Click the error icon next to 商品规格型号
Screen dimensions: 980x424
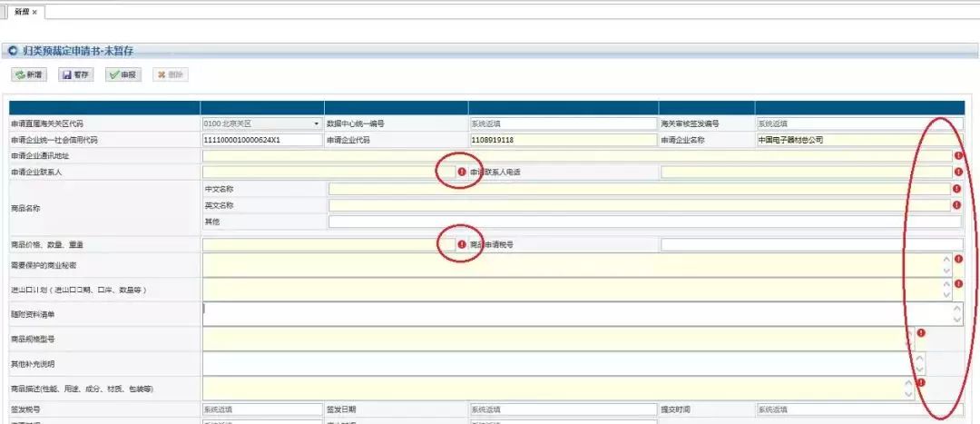coord(921,332)
